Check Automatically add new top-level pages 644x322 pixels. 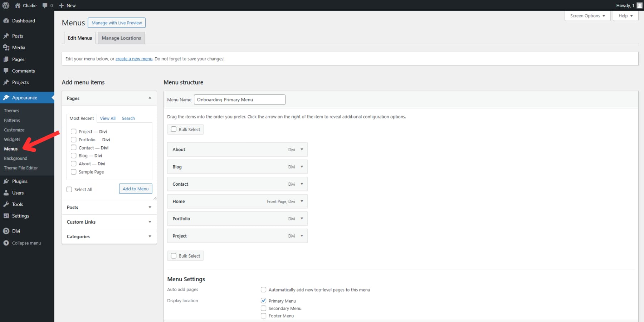pos(264,289)
